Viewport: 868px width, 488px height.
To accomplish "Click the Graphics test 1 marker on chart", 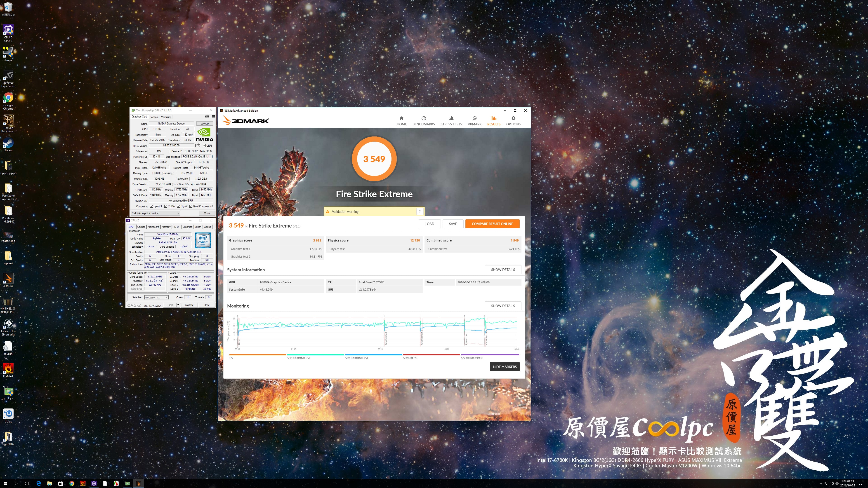I will click(386, 338).
